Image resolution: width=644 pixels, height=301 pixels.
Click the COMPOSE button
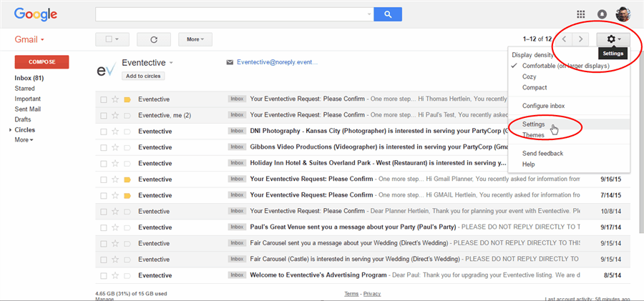[x=42, y=61]
